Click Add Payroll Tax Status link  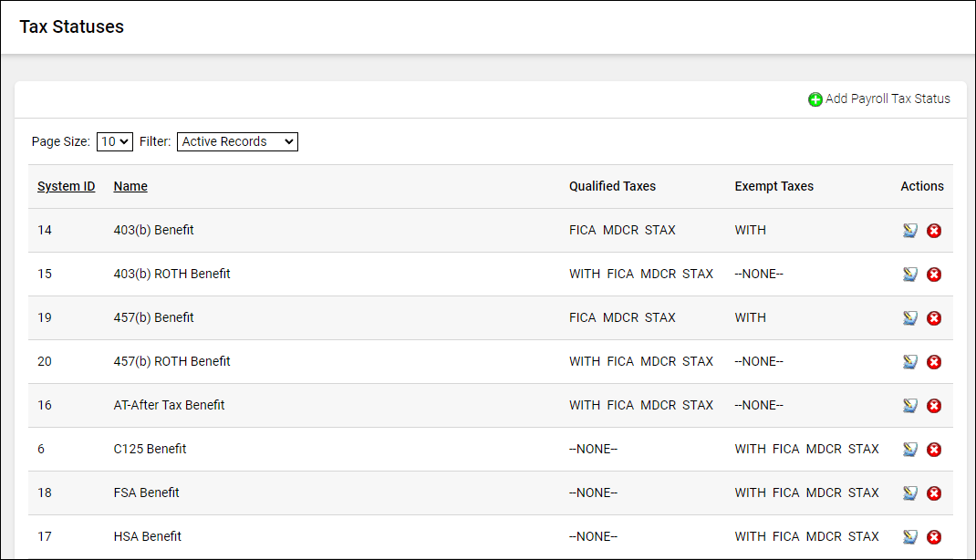[887, 99]
